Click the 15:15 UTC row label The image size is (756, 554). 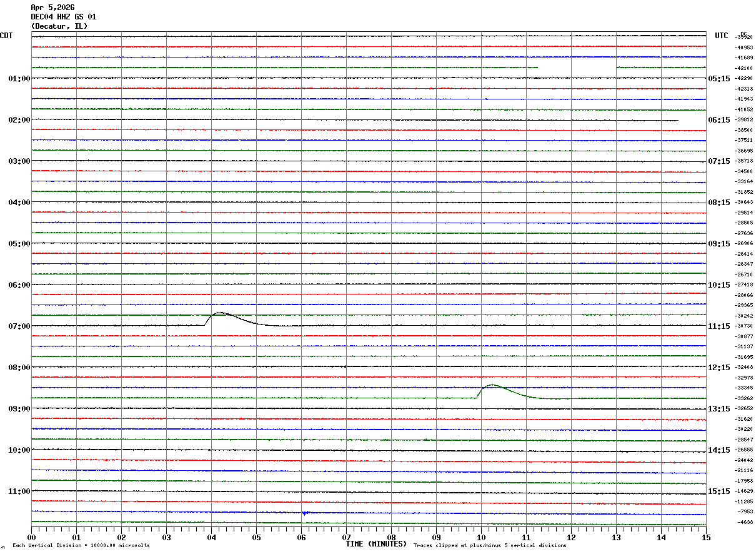pos(719,491)
